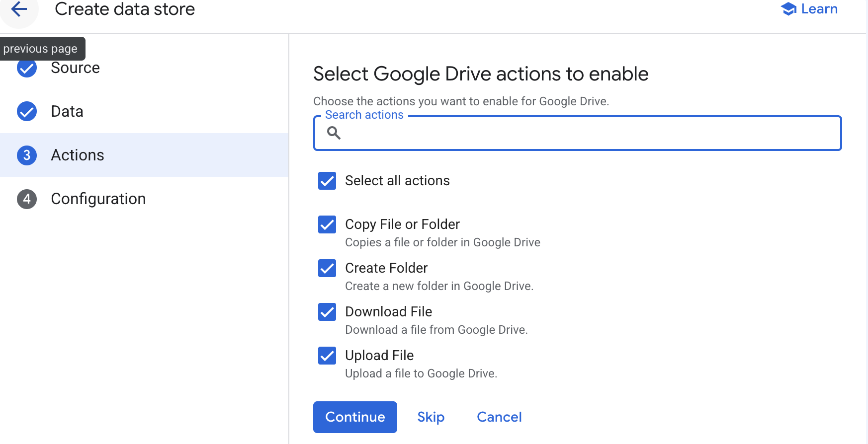Click 'Copies a file or folder in Google Drive'
This screenshot has height=444, width=868.
point(442,242)
